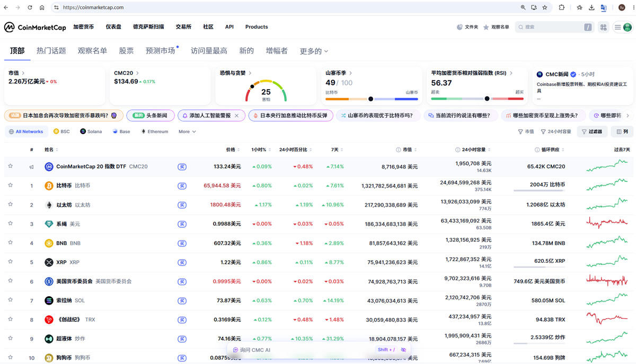Screen dimensions: 636x364
Task: Click the 买 badge for 比特币
Action: point(182,186)
